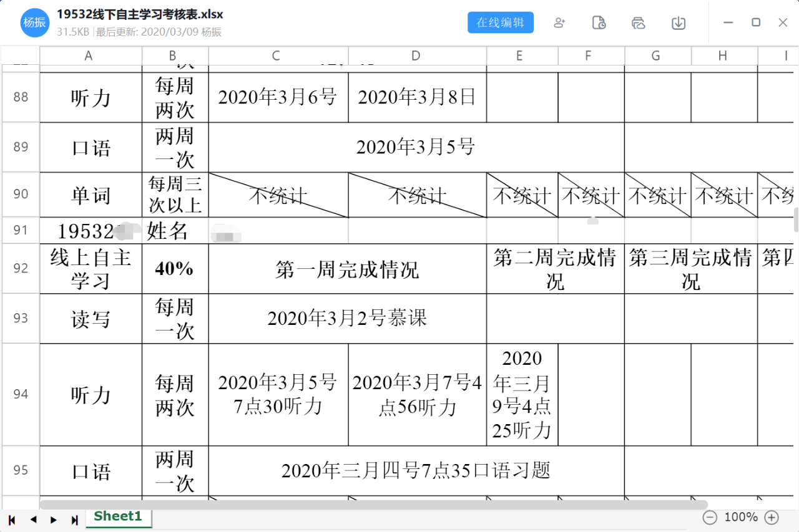Click the vertical scrollbar thumb

tap(796, 220)
